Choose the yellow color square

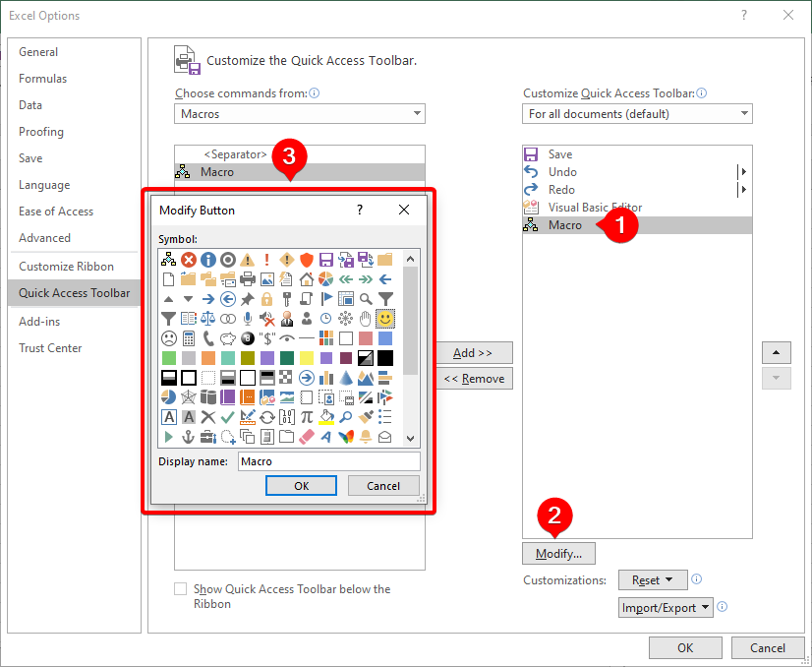[307, 357]
